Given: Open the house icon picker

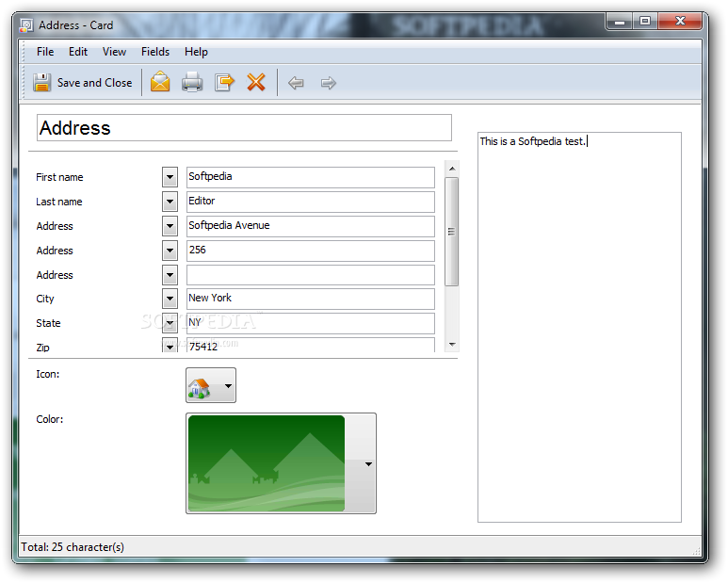Looking at the screenshot, I should click(211, 385).
